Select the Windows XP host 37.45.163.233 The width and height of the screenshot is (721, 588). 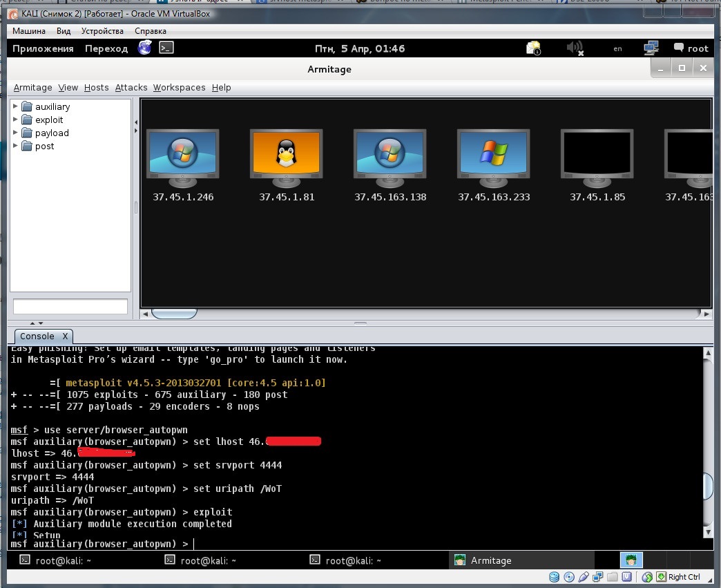pyautogui.click(x=493, y=158)
